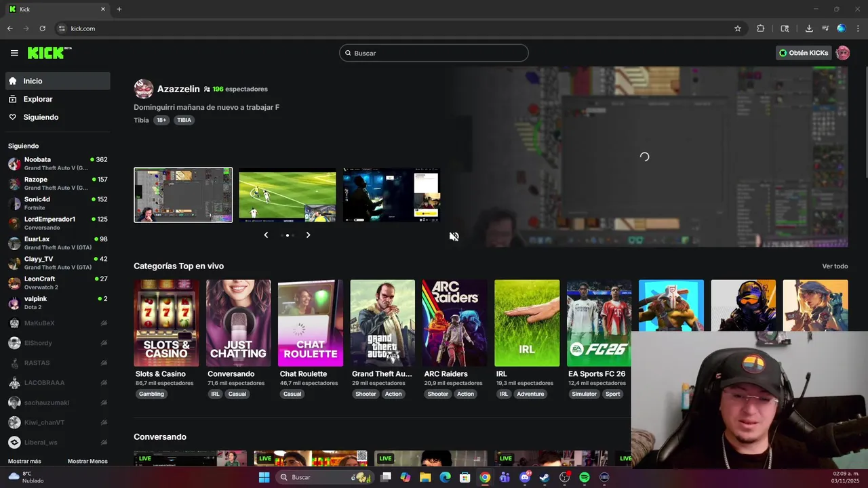Open EA Sports FC 26 category
Viewport: 868px width, 488px height.
click(599, 323)
